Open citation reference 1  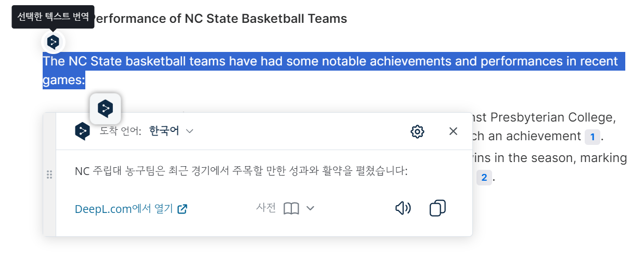coord(593,137)
